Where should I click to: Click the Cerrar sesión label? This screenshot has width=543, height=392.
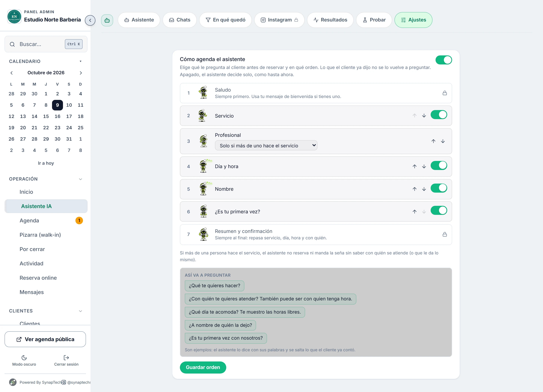(66, 364)
